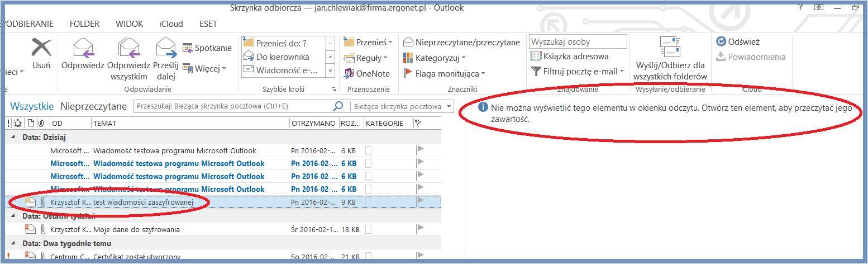868x264 pixels.
Task: Sort by the OD column header
Action: click(70, 123)
